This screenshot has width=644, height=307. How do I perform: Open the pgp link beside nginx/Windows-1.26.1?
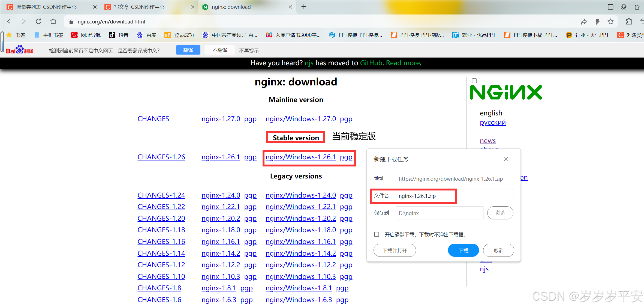tap(346, 157)
